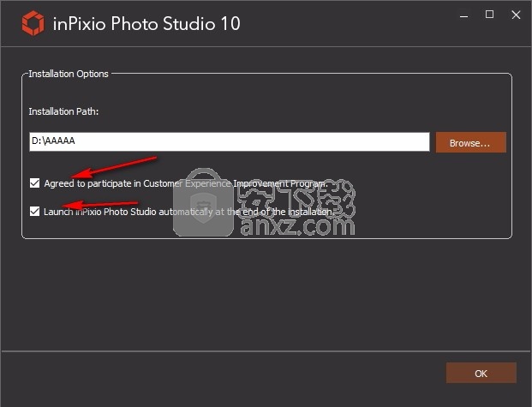Confirm installation with the OK button

pyautogui.click(x=481, y=373)
